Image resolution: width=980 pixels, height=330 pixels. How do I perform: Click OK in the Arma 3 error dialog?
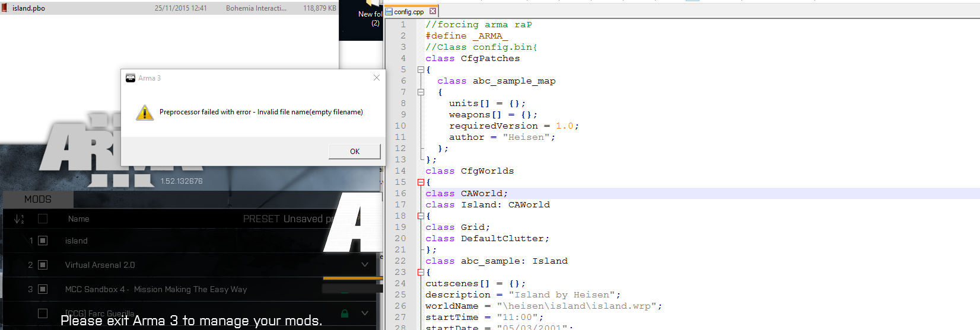click(x=355, y=152)
